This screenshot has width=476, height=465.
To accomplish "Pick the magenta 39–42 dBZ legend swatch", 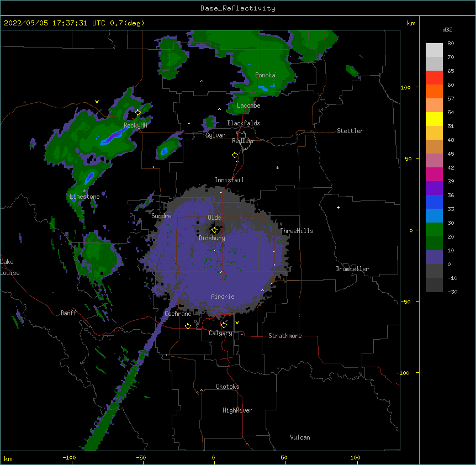I will click(x=434, y=174).
